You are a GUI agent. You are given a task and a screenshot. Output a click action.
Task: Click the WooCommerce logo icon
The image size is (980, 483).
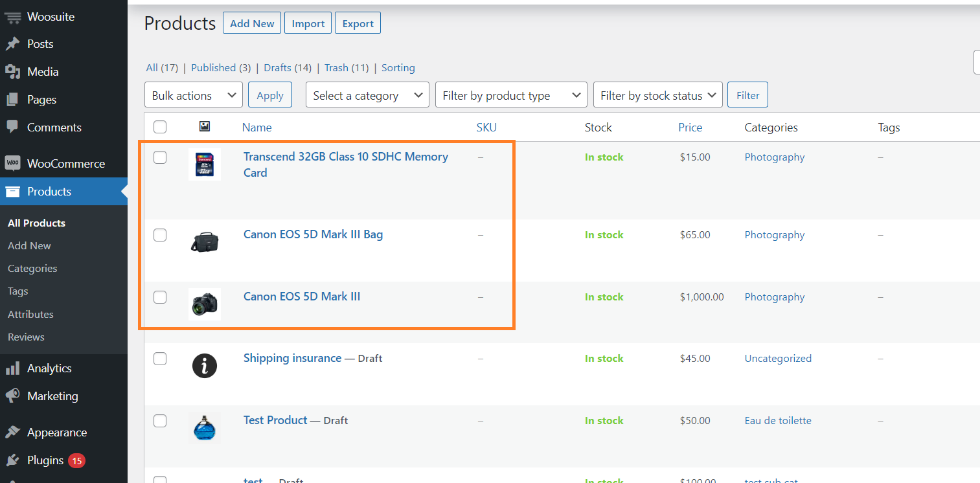pyautogui.click(x=12, y=164)
